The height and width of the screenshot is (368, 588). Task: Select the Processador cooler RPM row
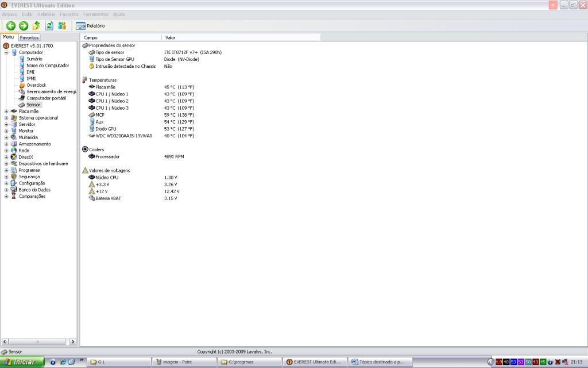(x=137, y=156)
